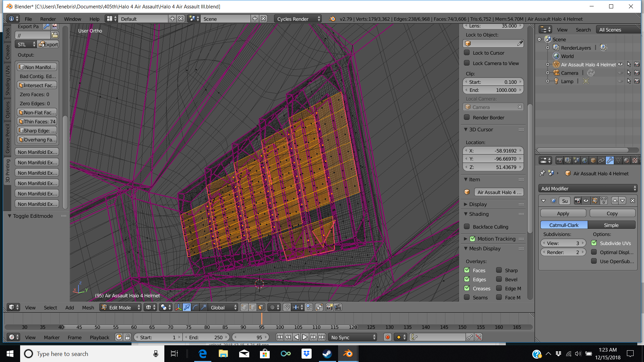Enable Lock to Cursor checkbox
The image size is (644, 362).
467,53
